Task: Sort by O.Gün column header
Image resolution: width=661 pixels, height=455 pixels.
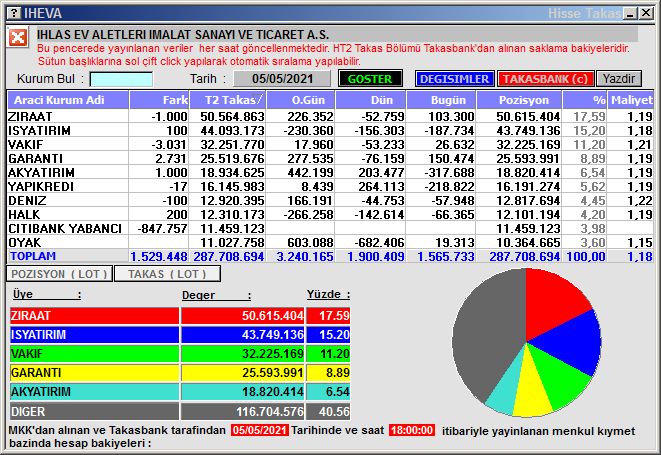Action: coord(301,100)
